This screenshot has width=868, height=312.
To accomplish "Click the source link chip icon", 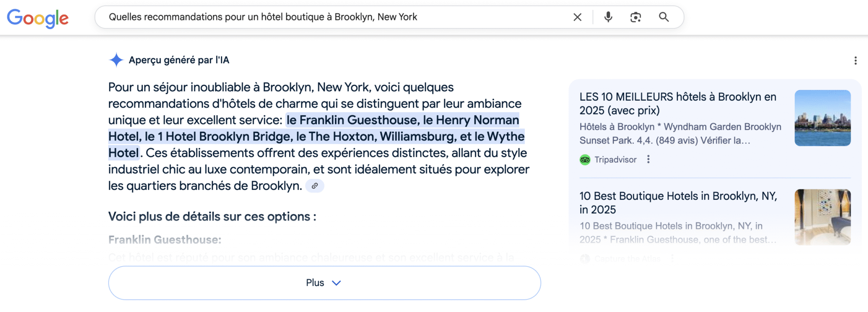I will coord(315,186).
